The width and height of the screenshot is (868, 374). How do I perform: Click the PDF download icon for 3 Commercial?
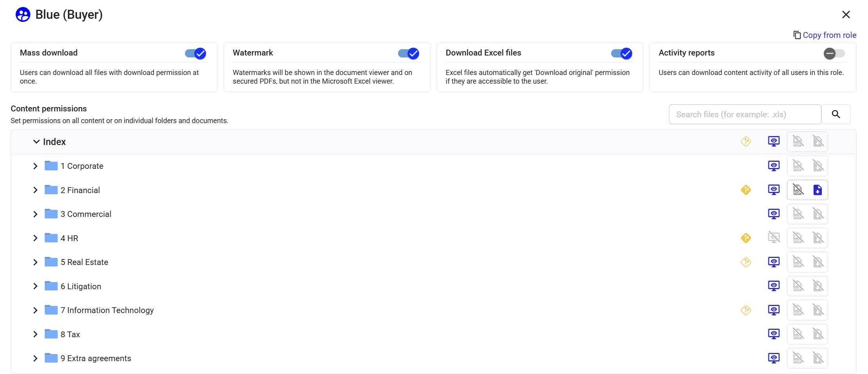click(x=798, y=214)
